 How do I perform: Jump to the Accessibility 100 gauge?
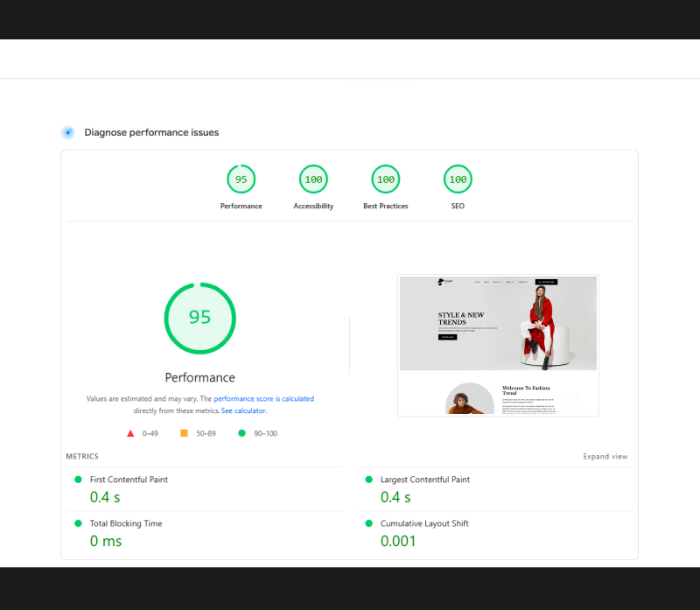coord(313,179)
